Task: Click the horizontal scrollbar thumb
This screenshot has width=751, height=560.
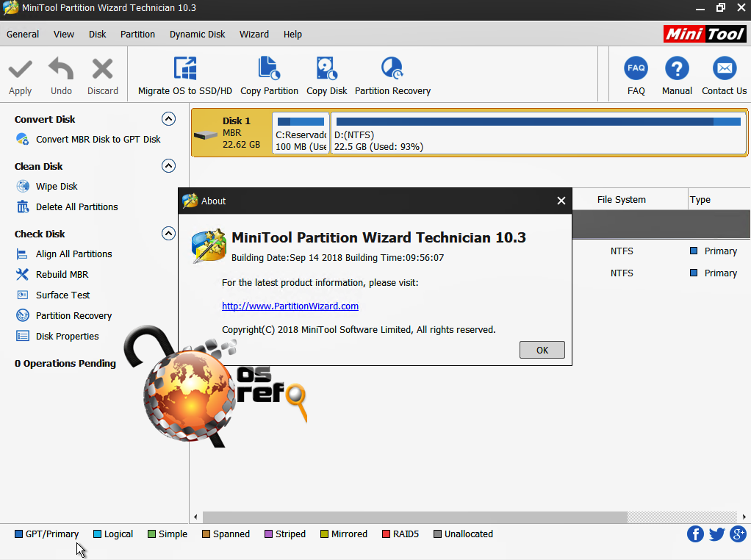Action: [x=414, y=517]
